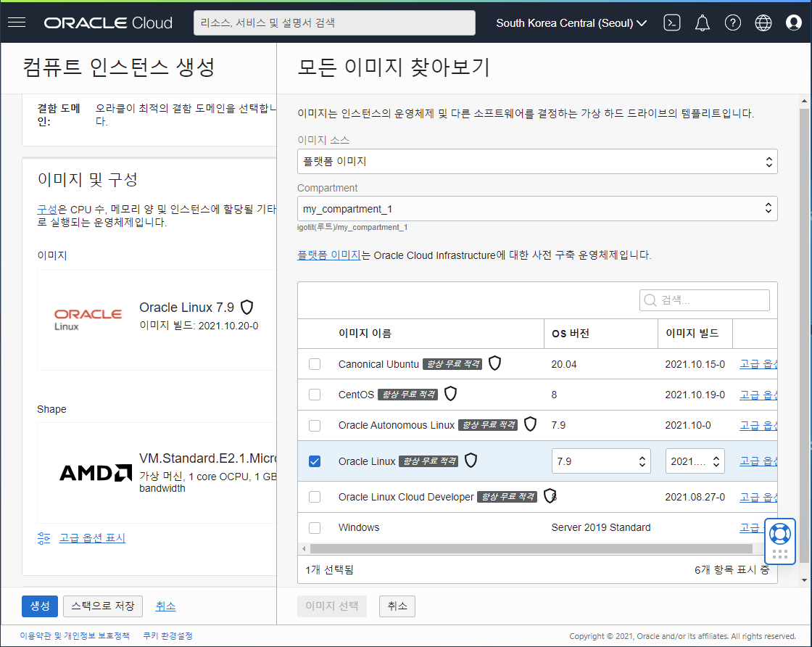
Task: Click the shield icon next to Oracle Linux 7.9
Action: (x=247, y=308)
